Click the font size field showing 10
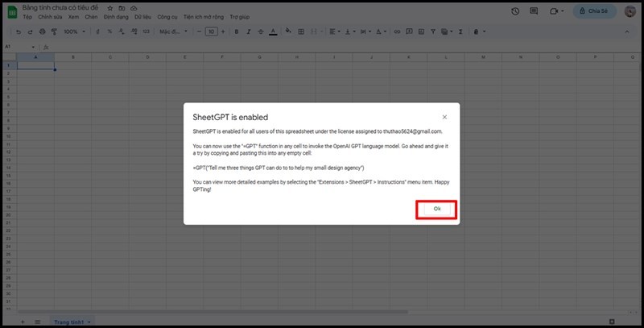 [x=211, y=31]
